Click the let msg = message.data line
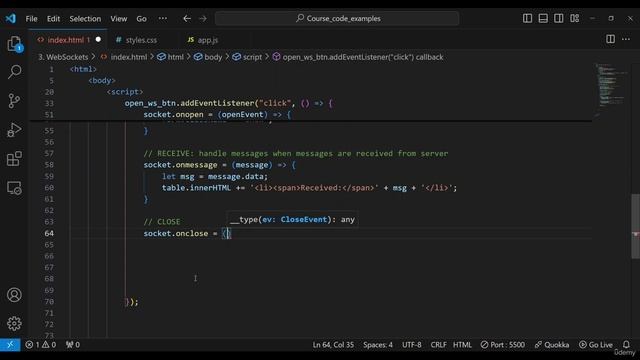Screen dimensions: 640x360 click(215, 176)
